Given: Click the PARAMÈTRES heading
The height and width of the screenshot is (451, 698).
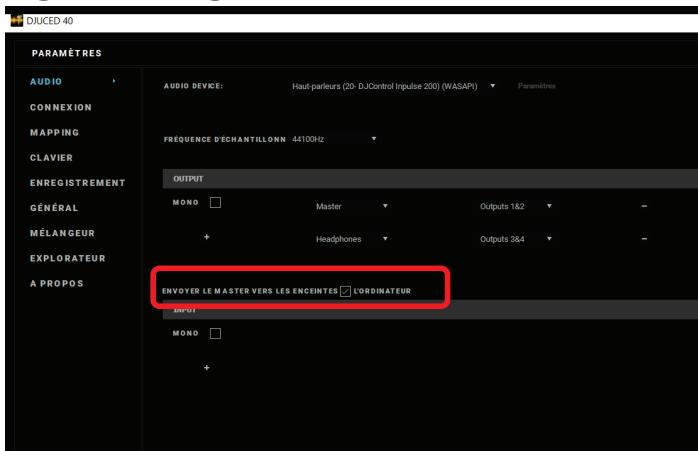Looking at the screenshot, I should [67, 53].
